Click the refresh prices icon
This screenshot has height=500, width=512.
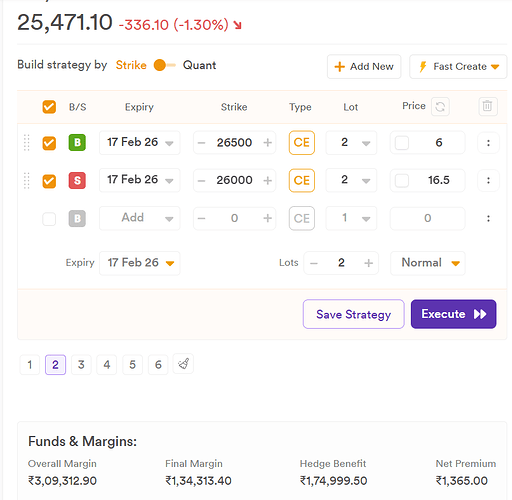tap(440, 107)
